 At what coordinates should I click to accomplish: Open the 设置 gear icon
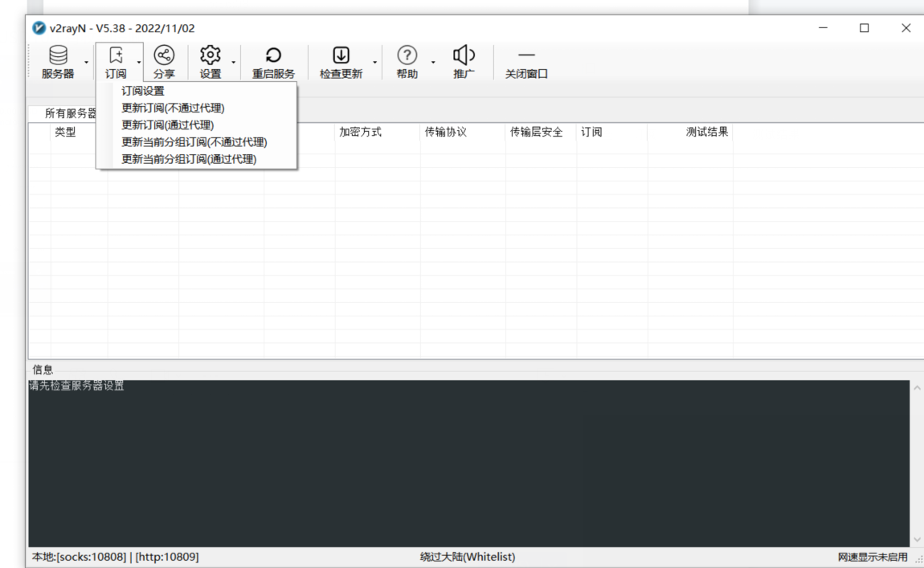pos(210,55)
